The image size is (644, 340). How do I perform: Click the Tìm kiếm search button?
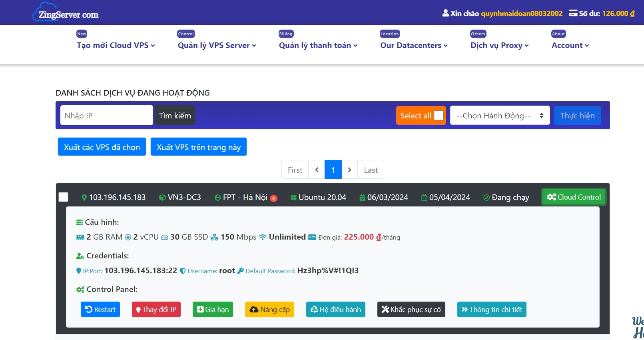pyautogui.click(x=175, y=116)
